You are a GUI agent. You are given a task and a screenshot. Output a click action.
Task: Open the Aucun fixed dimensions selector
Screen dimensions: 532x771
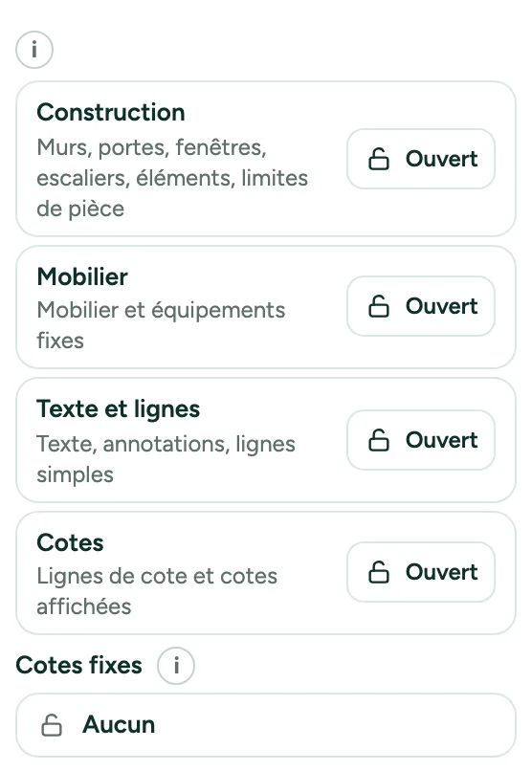[x=266, y=725]
